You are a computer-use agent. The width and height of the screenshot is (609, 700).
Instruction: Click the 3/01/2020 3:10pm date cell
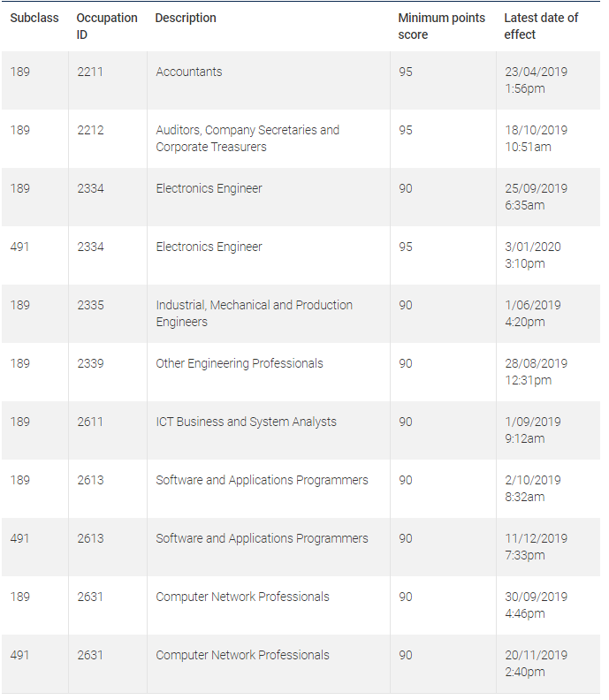click(532, 255)
